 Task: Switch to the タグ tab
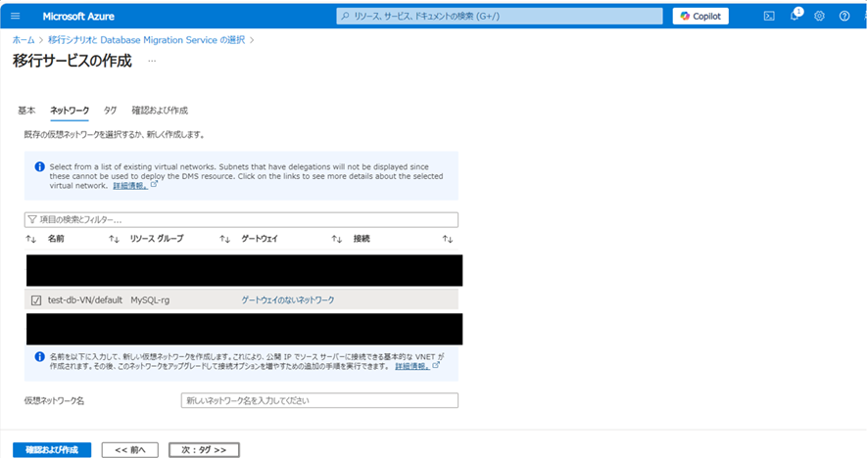pos(110,111)
